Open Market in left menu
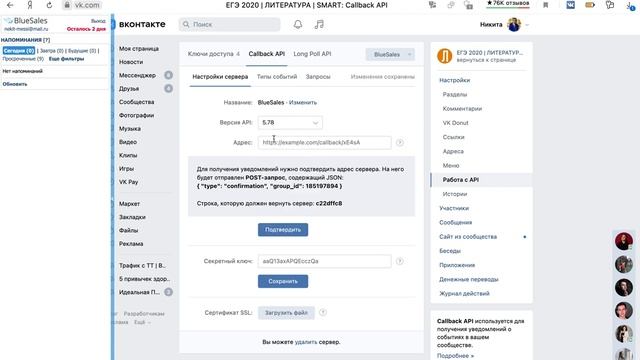The width and height of the screenshot is (640, 360). point(129,204)
